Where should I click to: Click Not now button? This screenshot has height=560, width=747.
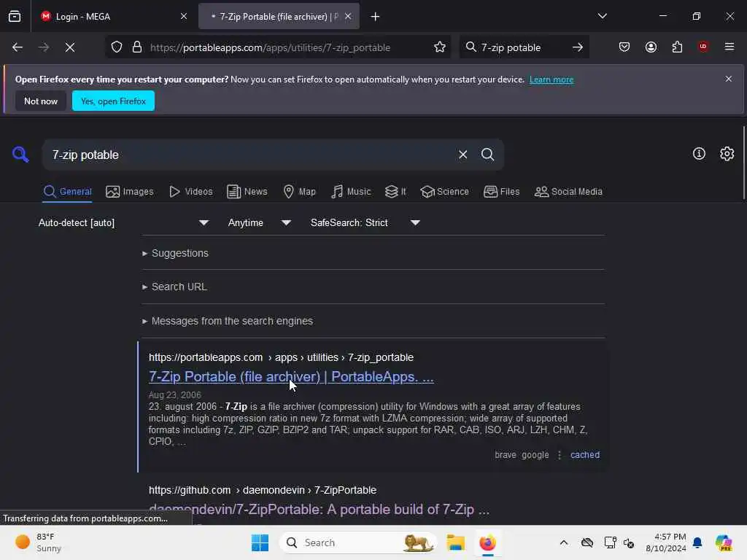[41, 101]
